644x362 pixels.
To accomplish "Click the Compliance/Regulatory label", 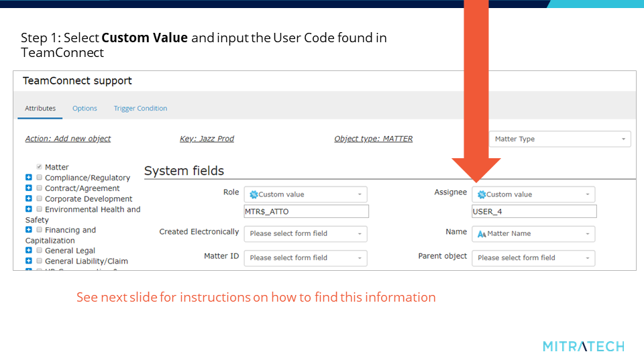I will pyautogui.click(x=87, y=178).
